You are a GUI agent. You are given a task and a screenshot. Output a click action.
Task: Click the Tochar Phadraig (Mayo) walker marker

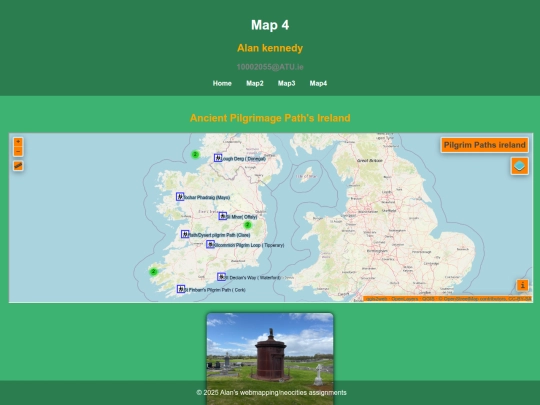click(x=180, y=197)
